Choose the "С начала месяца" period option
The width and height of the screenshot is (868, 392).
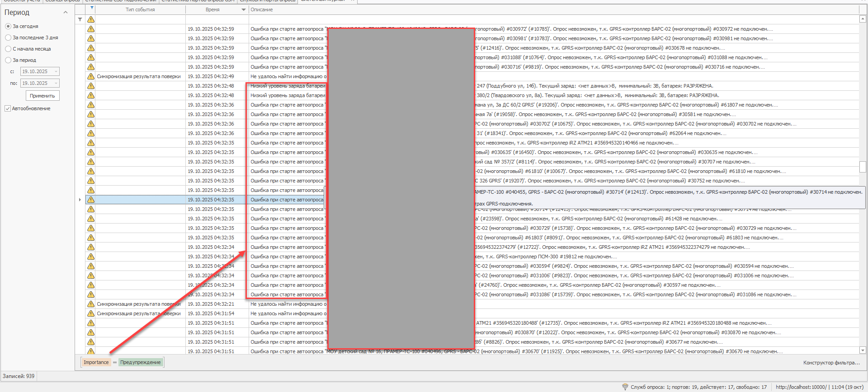click(8, 49)
